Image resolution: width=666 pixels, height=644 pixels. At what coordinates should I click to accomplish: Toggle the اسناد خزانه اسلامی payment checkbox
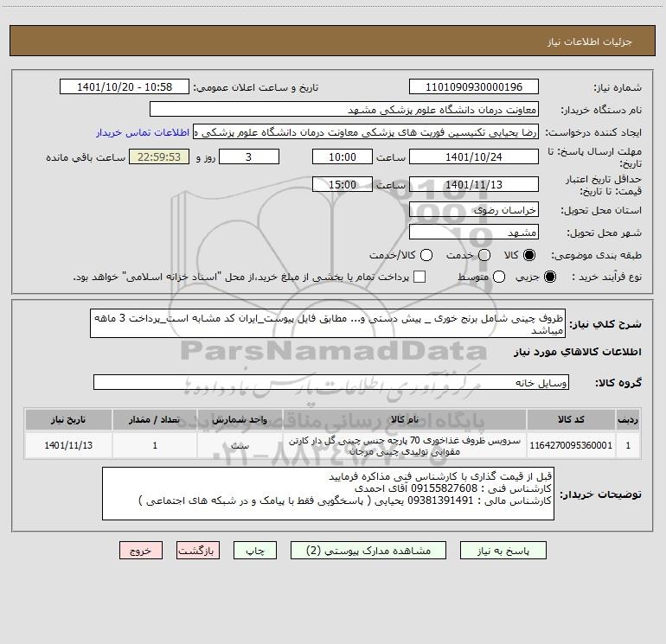(419, 277)
